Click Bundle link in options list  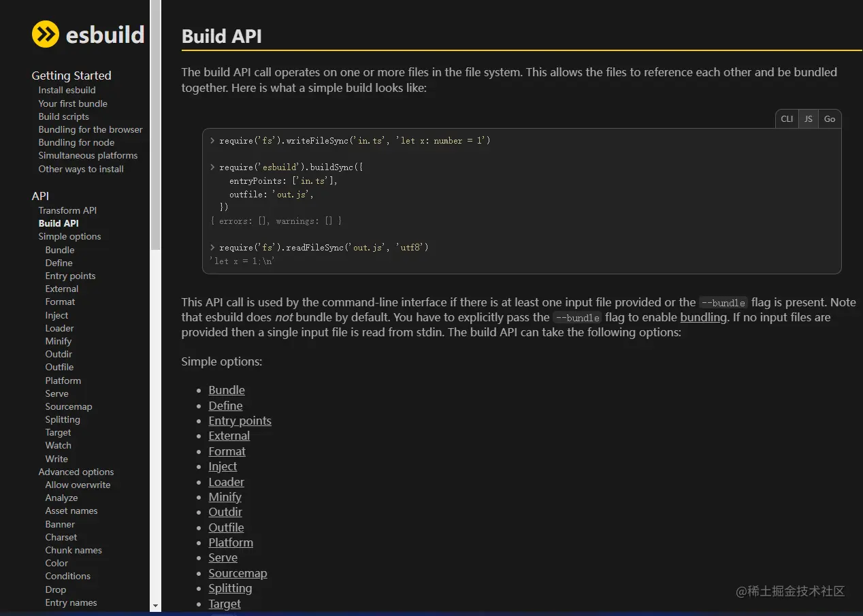227,390
